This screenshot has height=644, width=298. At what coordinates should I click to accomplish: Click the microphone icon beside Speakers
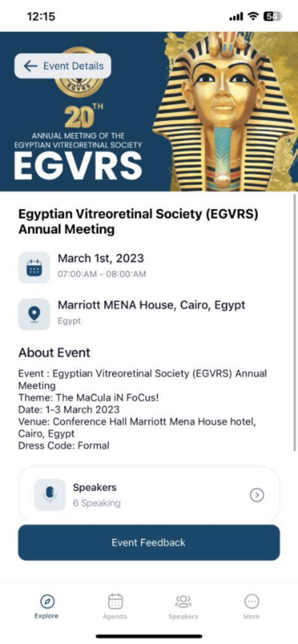[x=49, y=495]
